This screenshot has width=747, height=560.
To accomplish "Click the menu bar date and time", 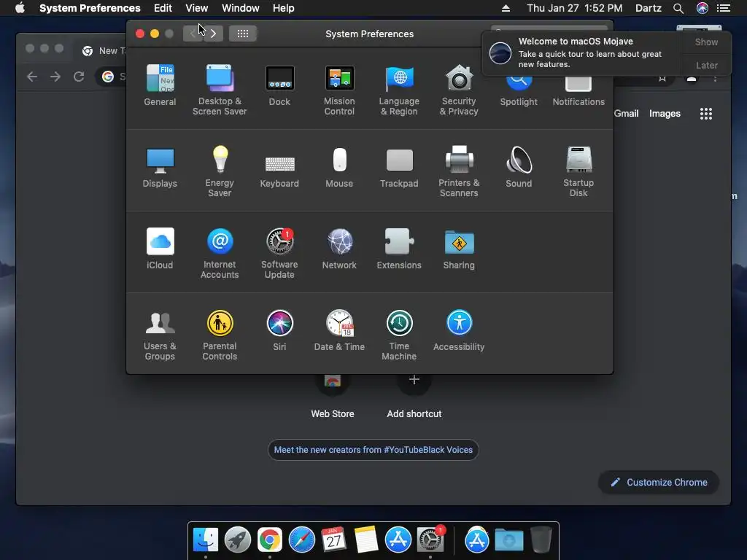I will [x=575, y=8].
